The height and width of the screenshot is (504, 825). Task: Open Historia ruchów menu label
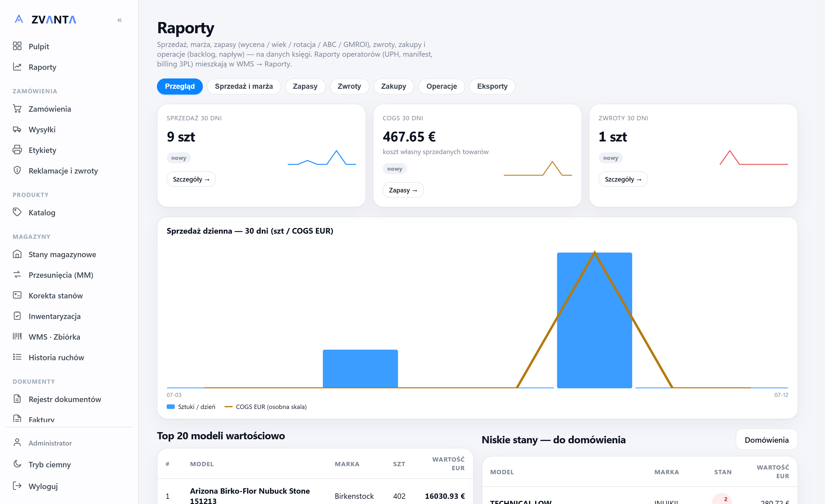coord(56,357)
